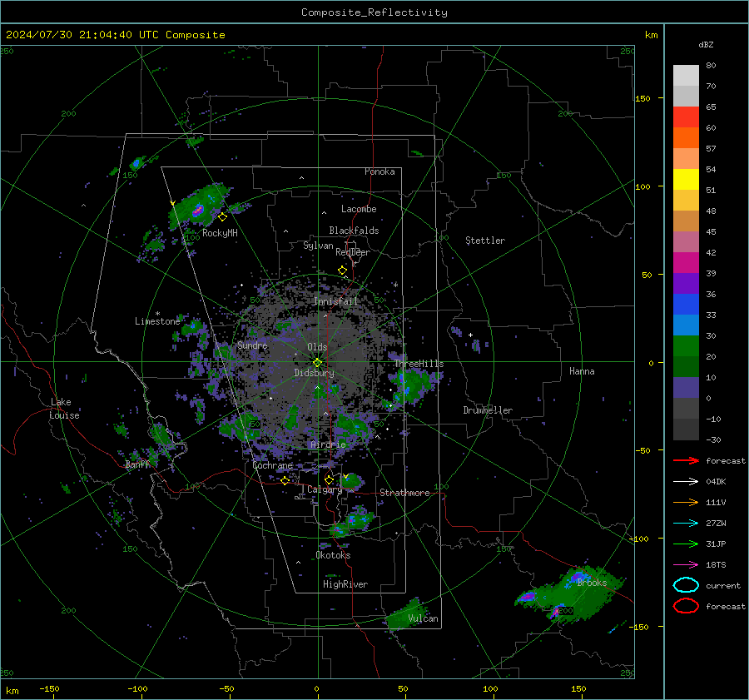Click the Okotoks city label
The width and height of the screenshot is (749, 700).
(x=333, y=555)
